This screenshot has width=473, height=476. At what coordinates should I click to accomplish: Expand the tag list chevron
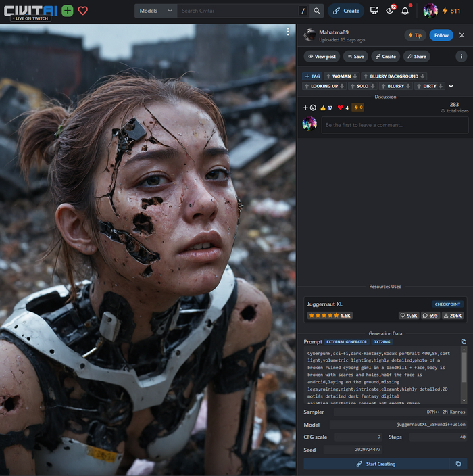[x=451, y=86]
